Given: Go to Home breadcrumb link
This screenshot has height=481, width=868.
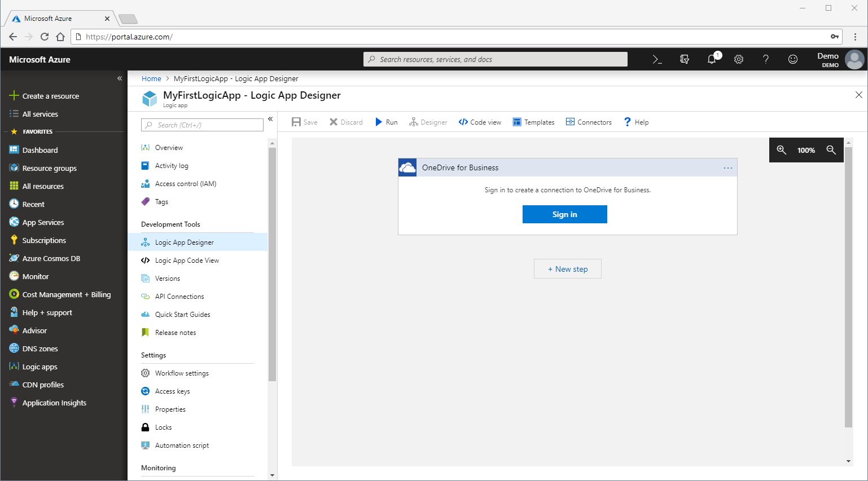Looking at the screenshot, I should [x=151, y=79].
